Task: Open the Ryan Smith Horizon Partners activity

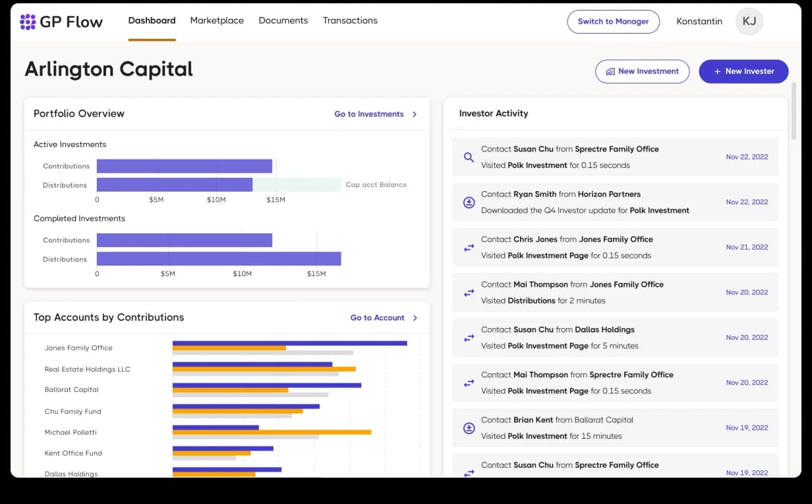Action: click(x=615, y=202)
